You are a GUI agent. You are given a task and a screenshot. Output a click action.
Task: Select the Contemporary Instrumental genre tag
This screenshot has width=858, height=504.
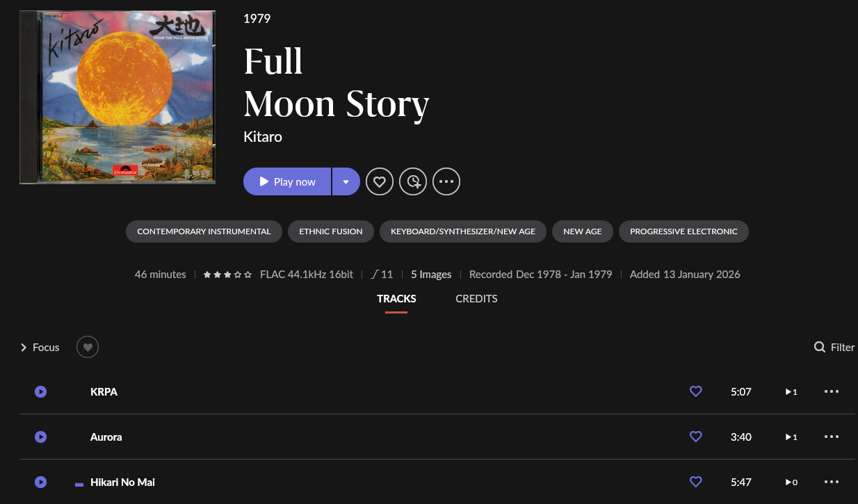tap(204, 231)
